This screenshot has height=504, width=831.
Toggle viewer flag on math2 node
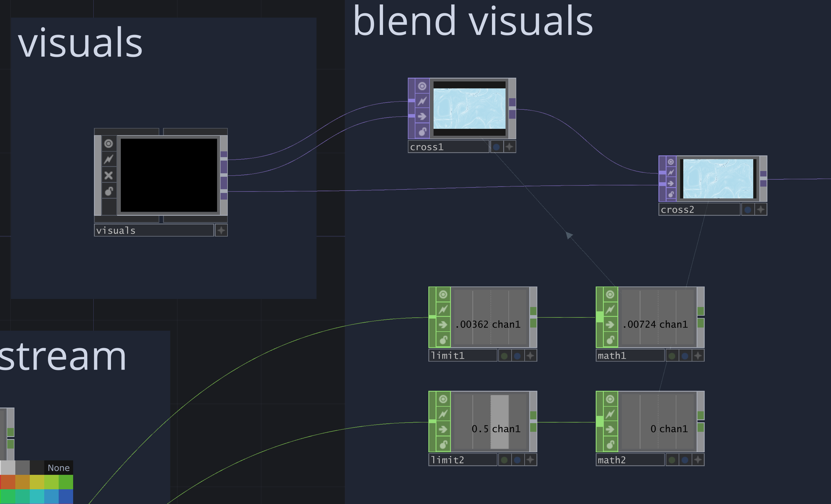[x=610, y=399]
